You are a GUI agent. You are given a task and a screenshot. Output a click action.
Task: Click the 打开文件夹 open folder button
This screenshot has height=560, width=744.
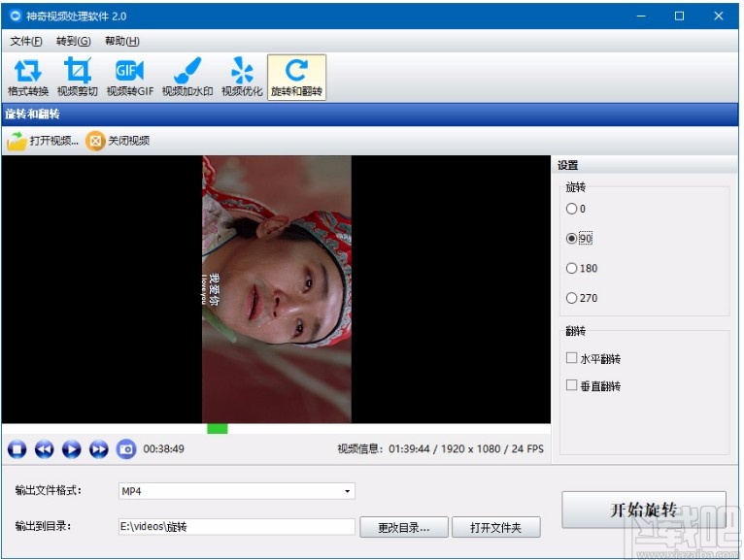tap(496, 527)
